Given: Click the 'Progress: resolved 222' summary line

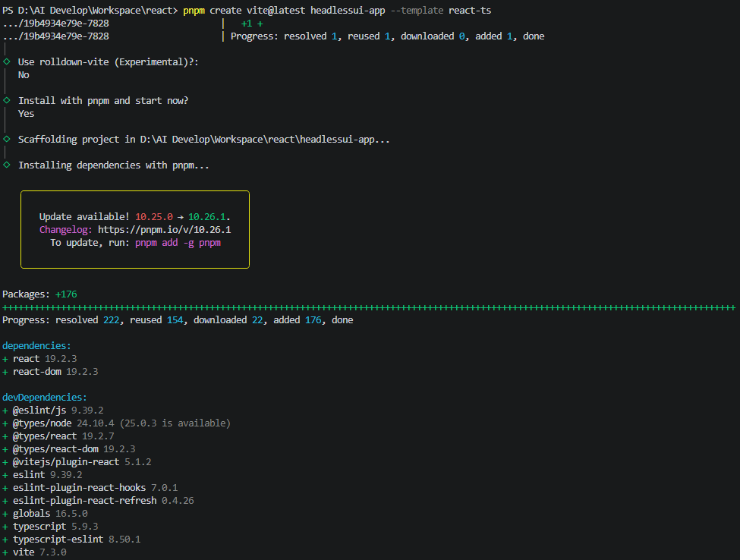Looking at the screenshot, I should 178,320.
